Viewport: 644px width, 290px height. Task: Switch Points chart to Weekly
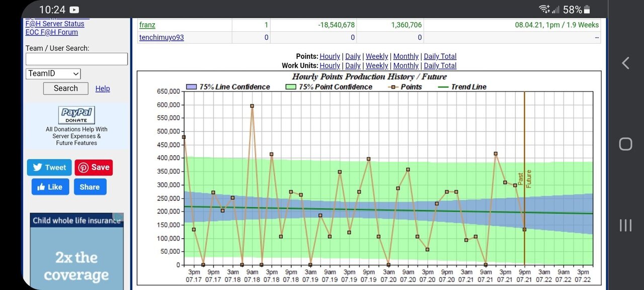click(x=377, y=56)
